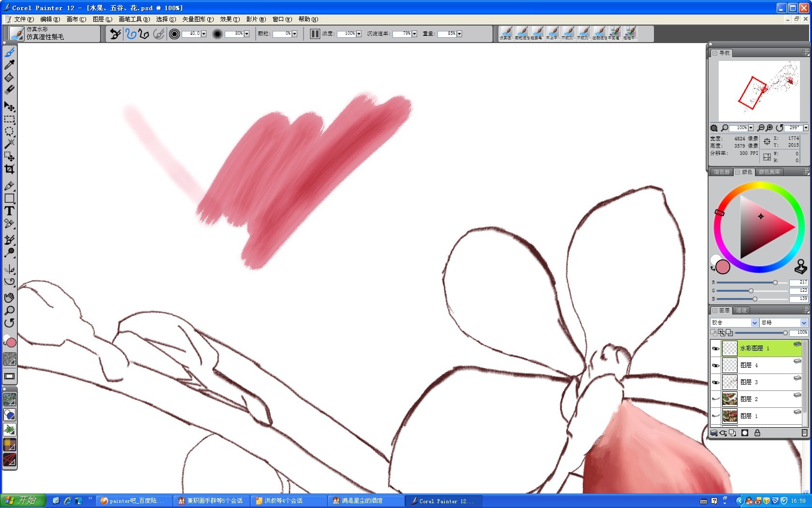812x508 pixels.
Task: Click the lock layer icon
Action: coord(757,433)
